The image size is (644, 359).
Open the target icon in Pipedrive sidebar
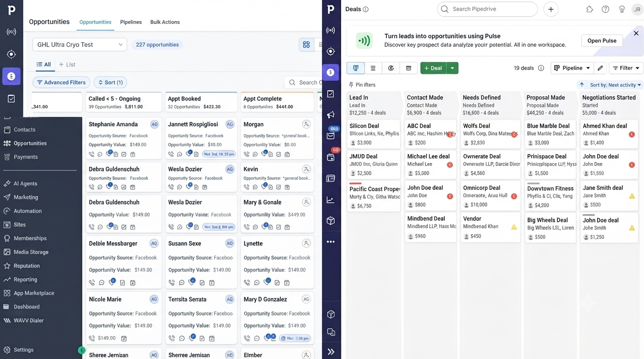(x=331, y=51)
